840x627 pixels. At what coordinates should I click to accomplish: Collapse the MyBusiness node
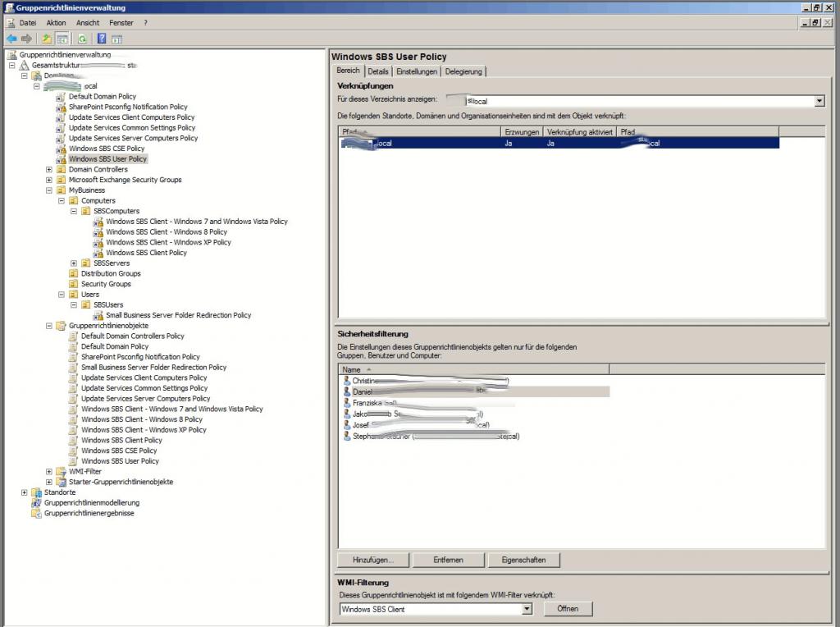point(48,190)
